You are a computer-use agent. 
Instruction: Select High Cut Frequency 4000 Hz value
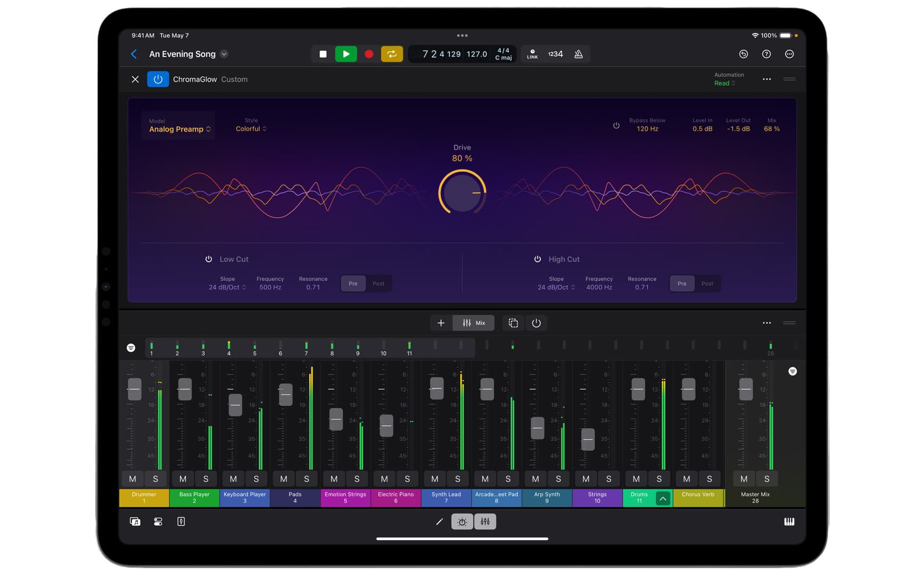(x=599, y=287)
